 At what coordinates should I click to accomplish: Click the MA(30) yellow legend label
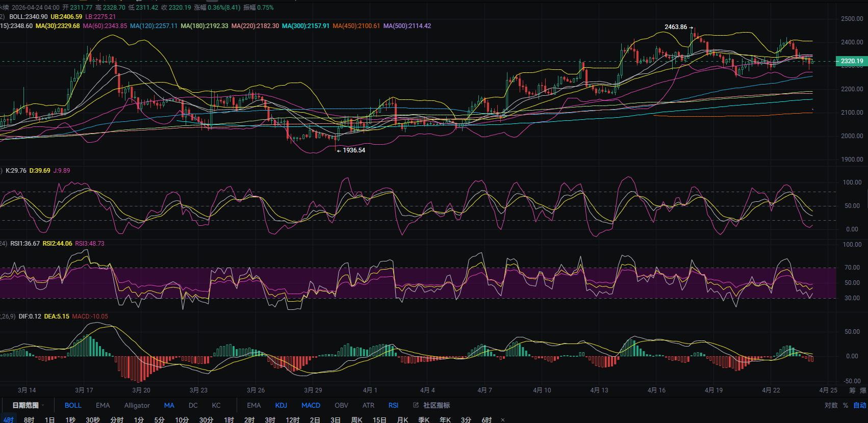click(x=58, y=26)
